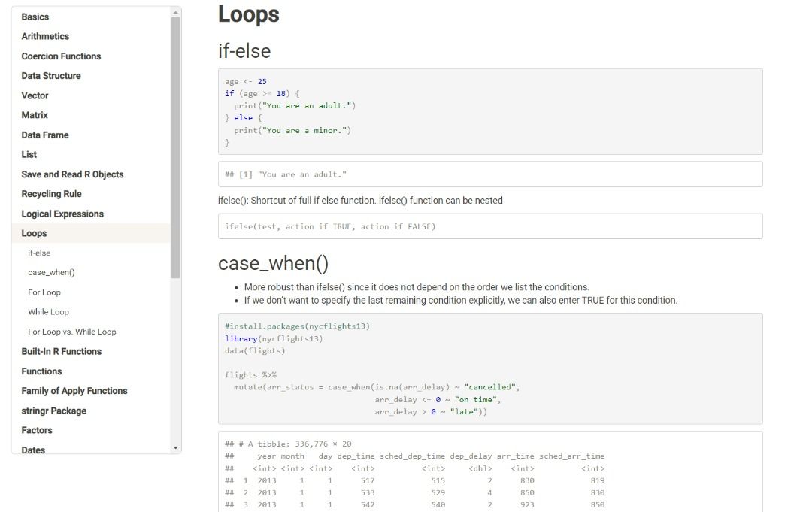Click the 'age <- 25' code line
Screen dimensions: 812x512
[x=245, y=81]
